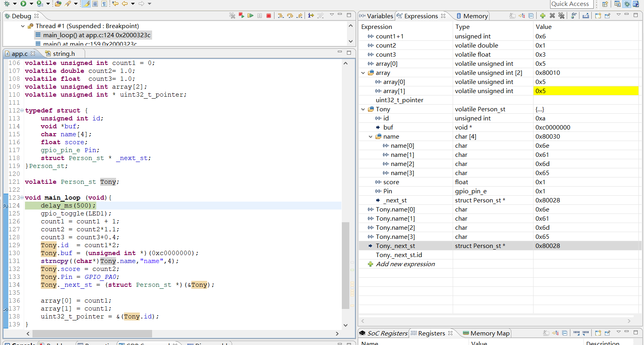Image resolution: width=644 pixels, height=345 pixels.
Task: Click the Back navigation yellow arrow
Action: pos(125,4)
